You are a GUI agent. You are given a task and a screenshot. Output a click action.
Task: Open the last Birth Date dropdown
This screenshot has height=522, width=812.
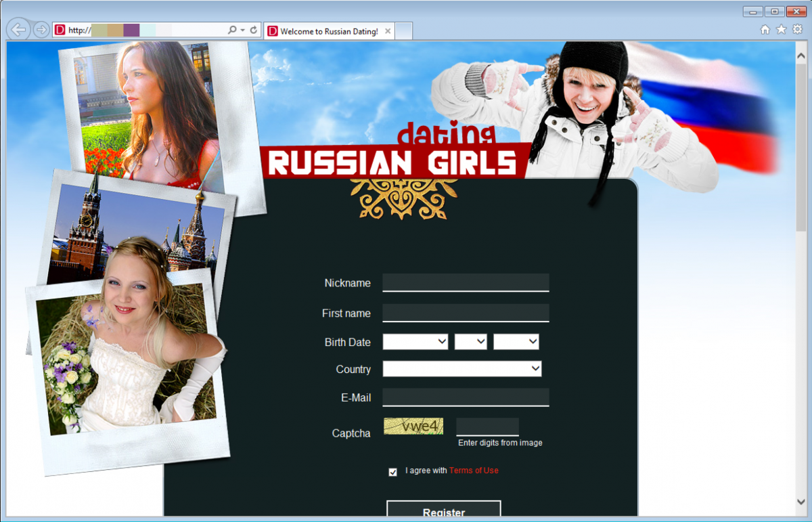click(x=516, y=342)
